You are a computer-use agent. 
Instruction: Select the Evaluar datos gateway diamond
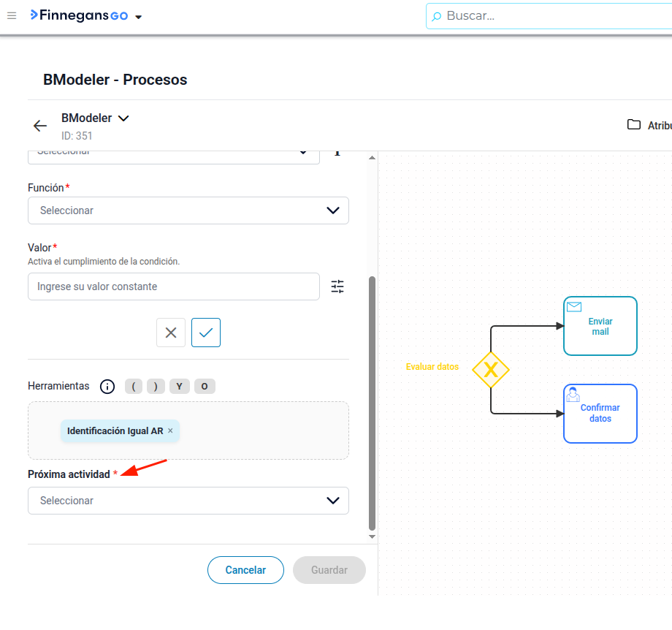[x=491, y=370]
